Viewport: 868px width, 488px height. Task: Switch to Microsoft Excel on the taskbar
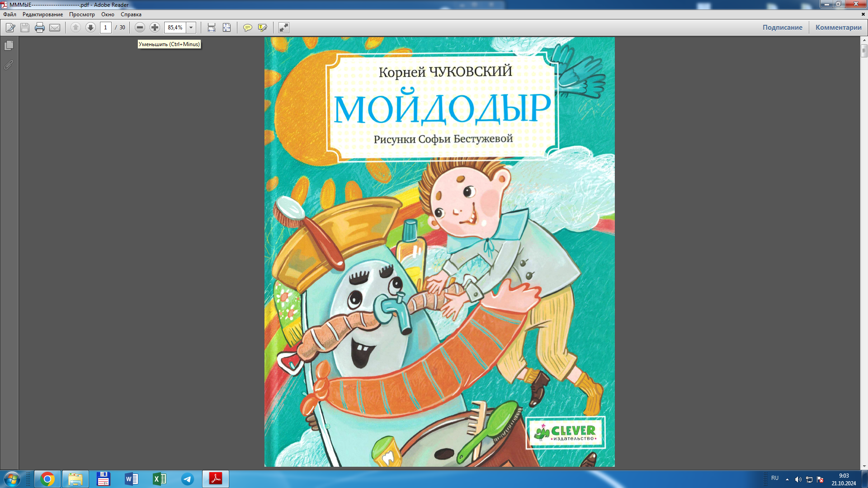tap(159, 479)
